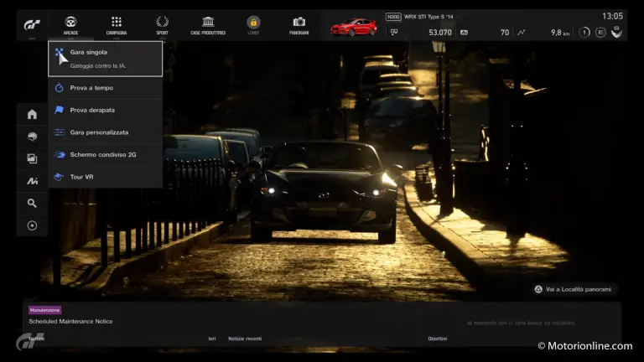Click the Gran Turismo logo top-left

(x=31, y=25)
